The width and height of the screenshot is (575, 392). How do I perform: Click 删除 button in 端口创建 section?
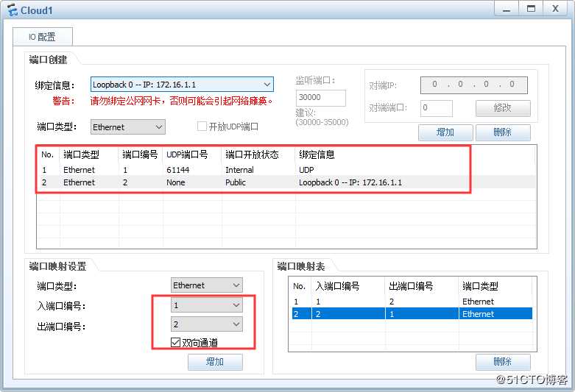(503, 132)
